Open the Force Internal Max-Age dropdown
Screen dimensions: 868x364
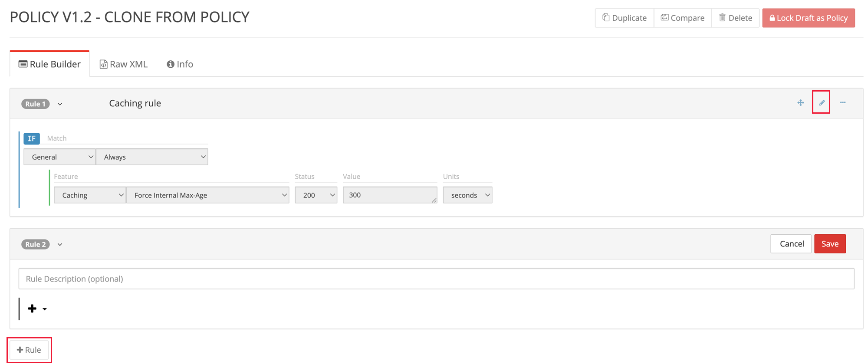point(207,195)
